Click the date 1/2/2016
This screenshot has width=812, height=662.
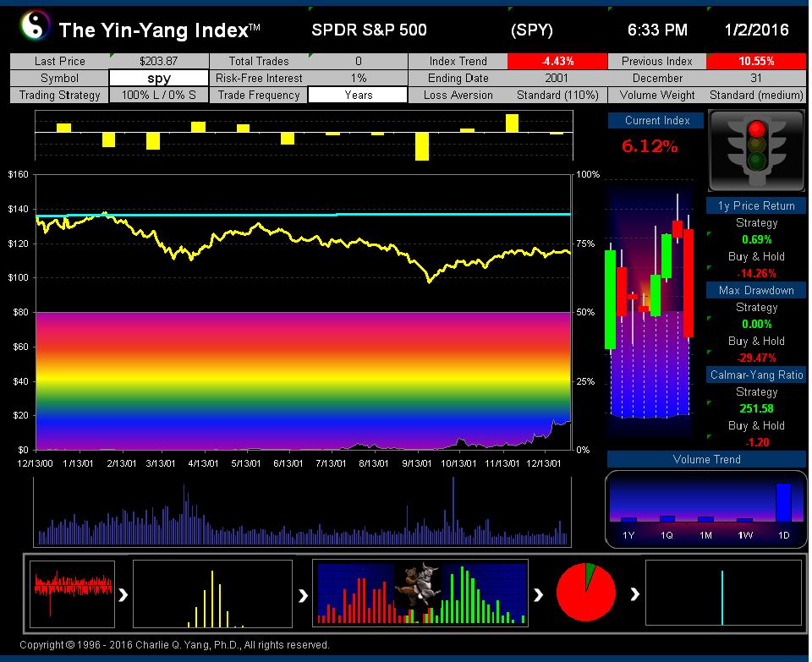pos(756,30)
